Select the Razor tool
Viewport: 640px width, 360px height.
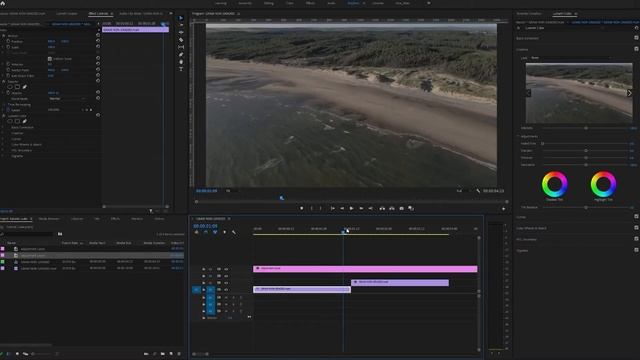point(181,40)
